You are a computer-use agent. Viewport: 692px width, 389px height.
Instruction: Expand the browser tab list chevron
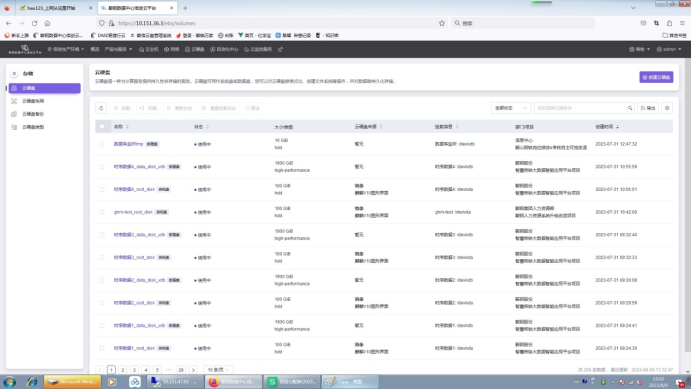pos(633,8)
